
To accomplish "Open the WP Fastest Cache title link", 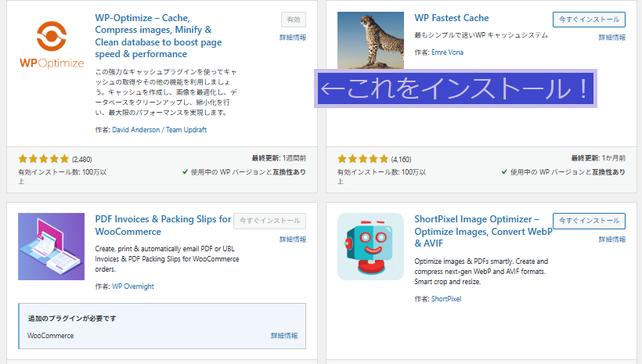I will (x=452, y=18).
